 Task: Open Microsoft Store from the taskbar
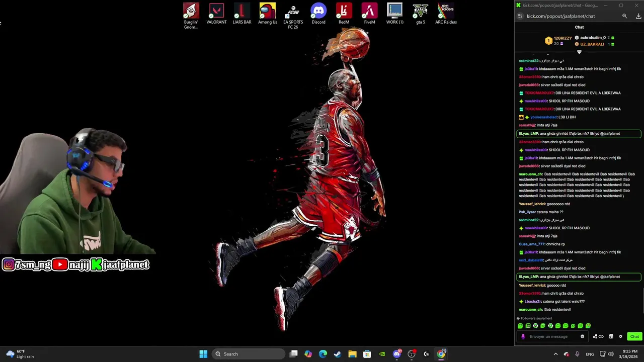367,354
